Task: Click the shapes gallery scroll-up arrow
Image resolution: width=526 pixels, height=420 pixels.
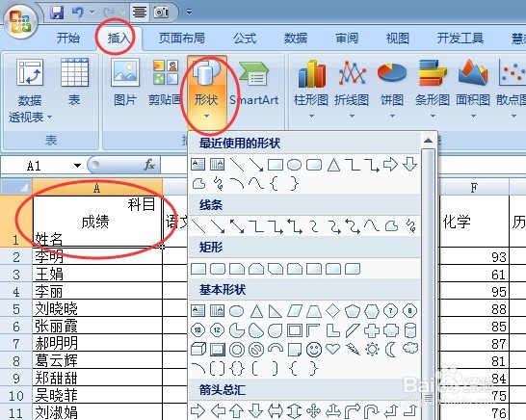Action: point(428,141)
